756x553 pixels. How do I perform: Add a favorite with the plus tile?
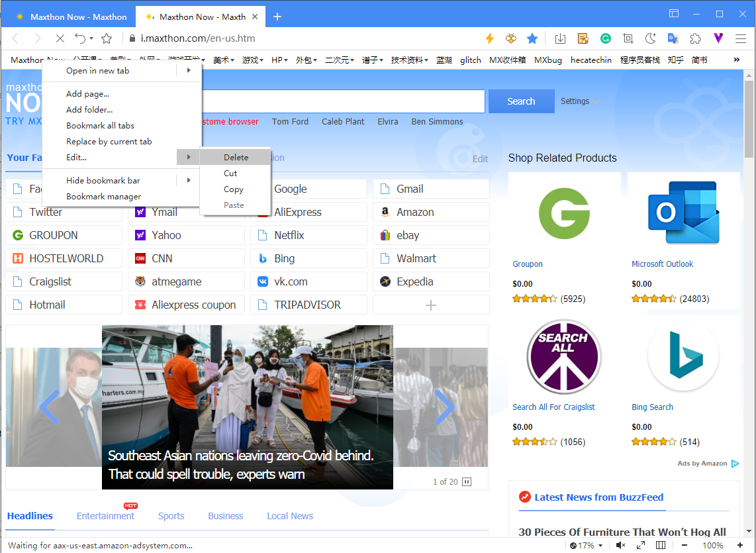tap(431, 305)
